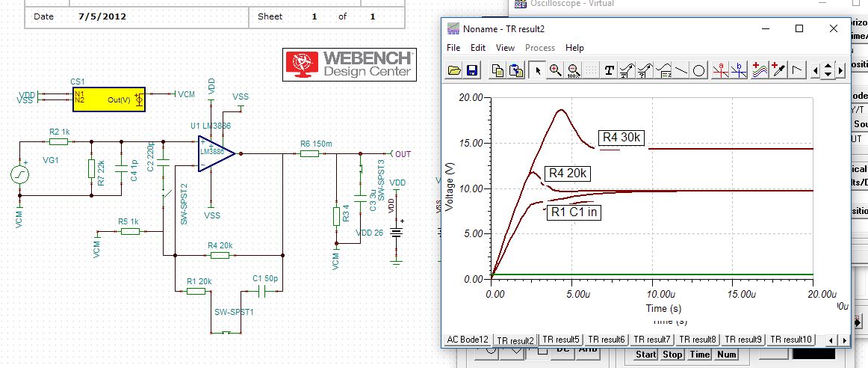Switch to the TR result6 tab

coord(606,339)
